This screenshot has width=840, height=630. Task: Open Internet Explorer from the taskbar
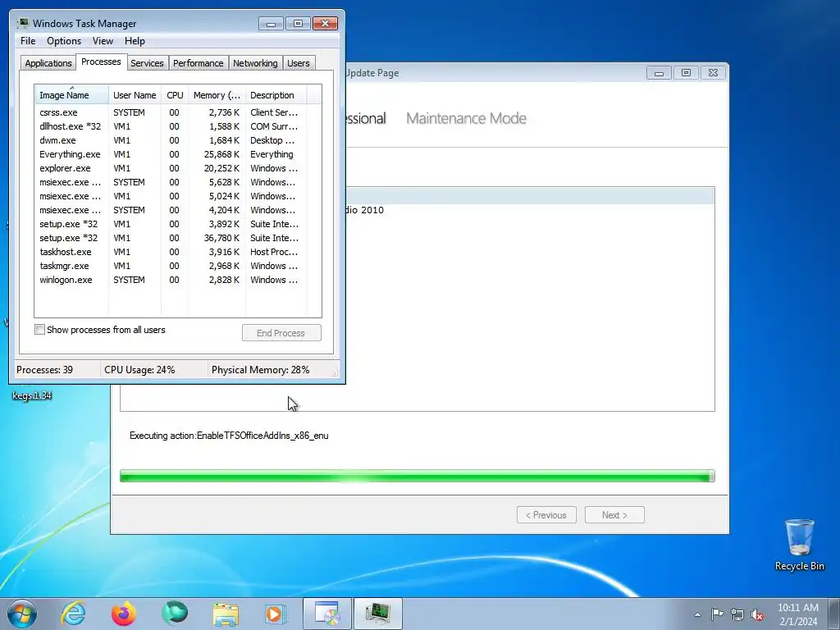pos(73,614)
